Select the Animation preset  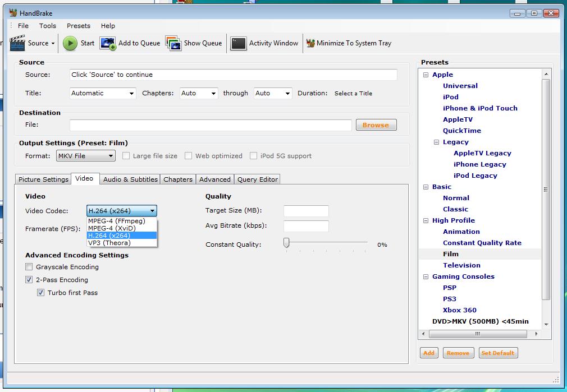pyautogui.click(x=461, y=232)
